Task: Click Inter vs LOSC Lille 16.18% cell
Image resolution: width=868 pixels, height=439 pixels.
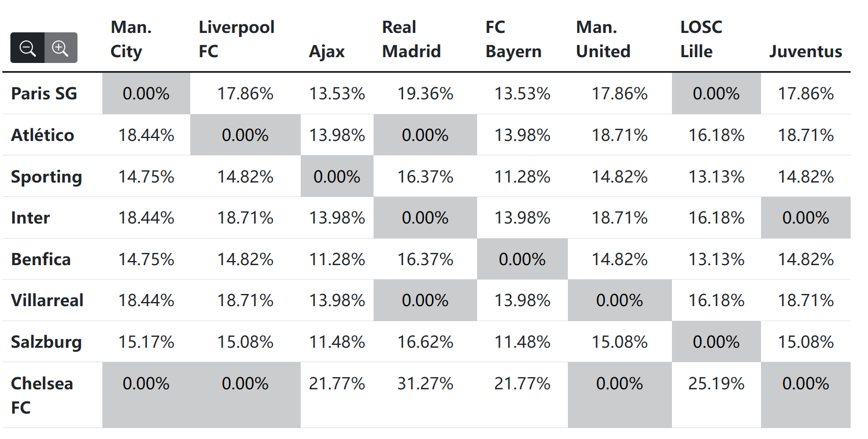Action: coord(716,218)
